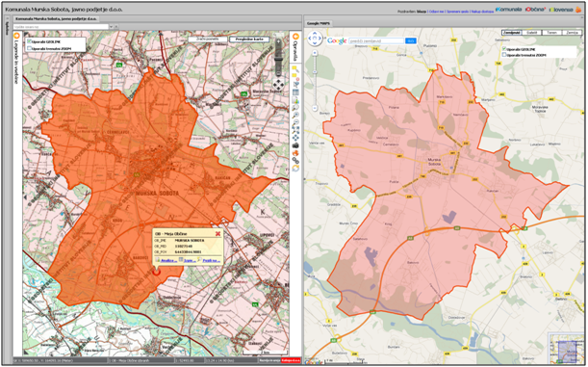Zoom in with Google map plus button
Viewport: 588px width, 367px height.
tap(315, 53)
